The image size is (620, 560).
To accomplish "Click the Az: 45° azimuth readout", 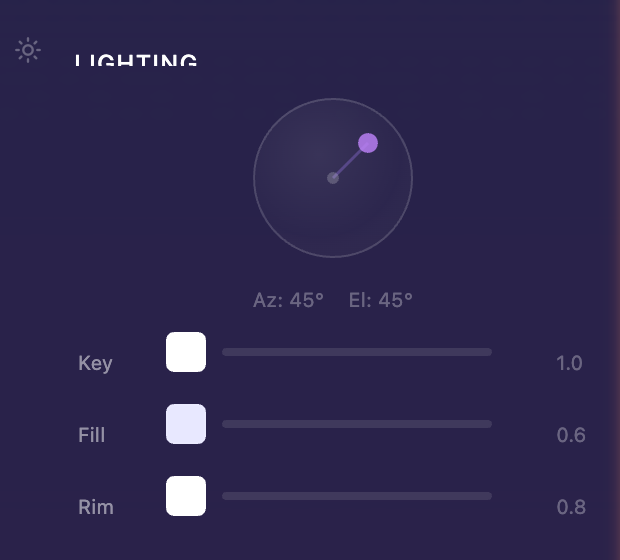I will (x=288, y=300).
